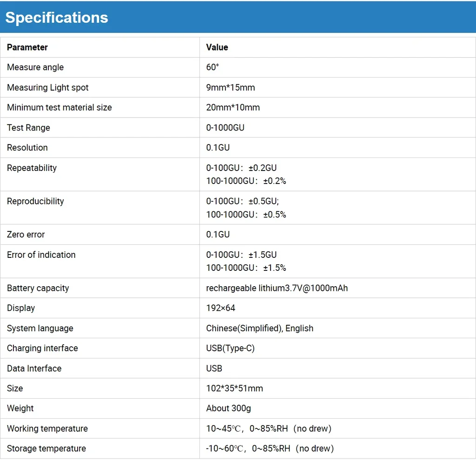Select the USB(Type-C) charging interface value
This screenshot has width=476, height=460.
(230, 348)
